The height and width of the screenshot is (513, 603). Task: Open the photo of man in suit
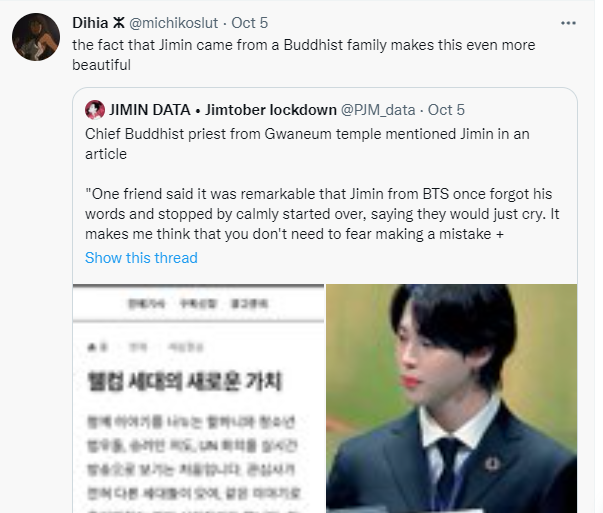pyautogui.click(x=451, y=398)
